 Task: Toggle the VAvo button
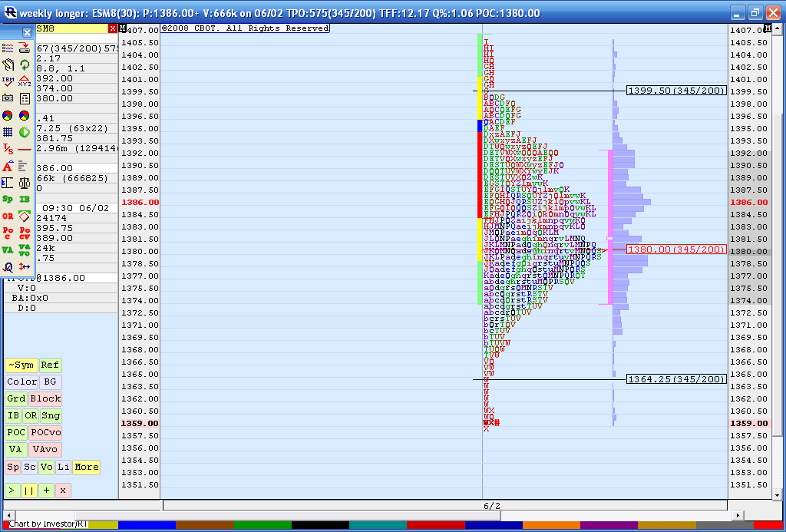45,450
